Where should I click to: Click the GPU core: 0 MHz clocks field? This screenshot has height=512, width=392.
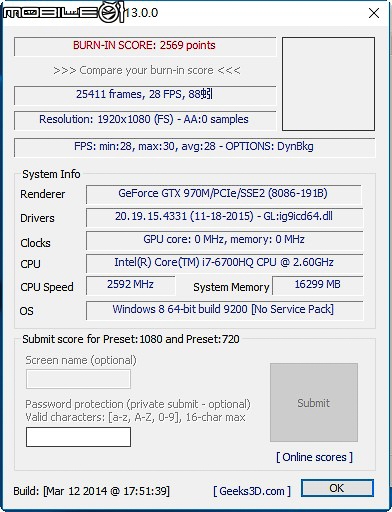pyautogui.click(x=224, y=240)
